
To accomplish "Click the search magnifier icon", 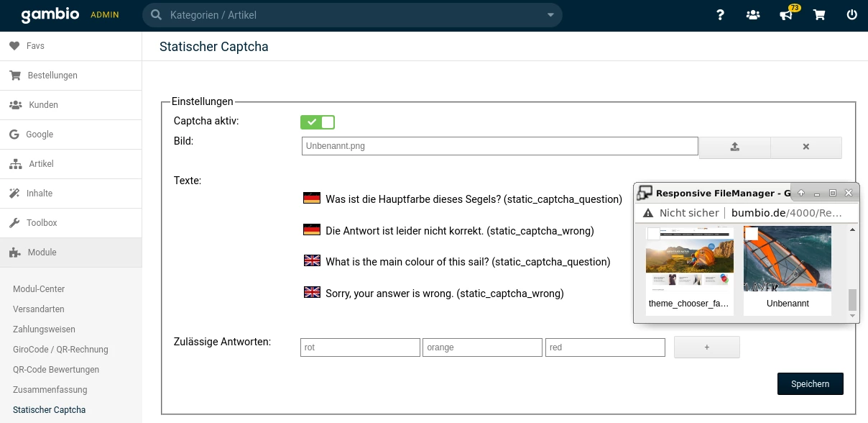I will (x=156, y=14).
